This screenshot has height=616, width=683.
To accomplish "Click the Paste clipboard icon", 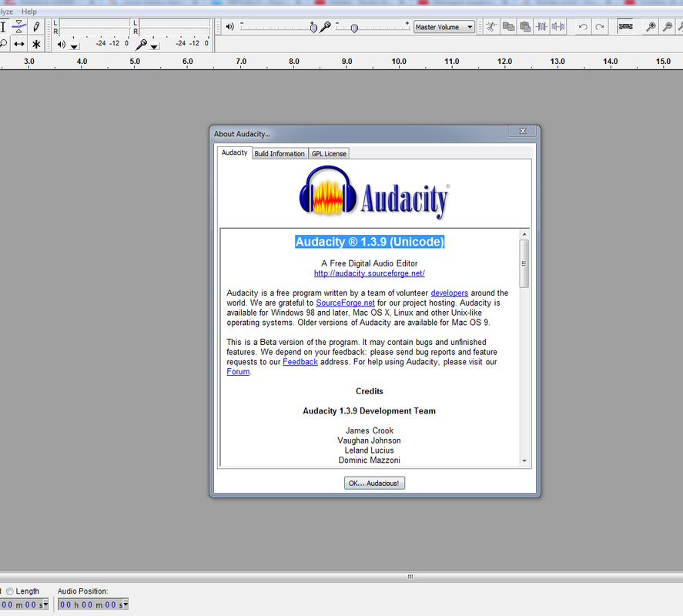I will coord(525,27).
